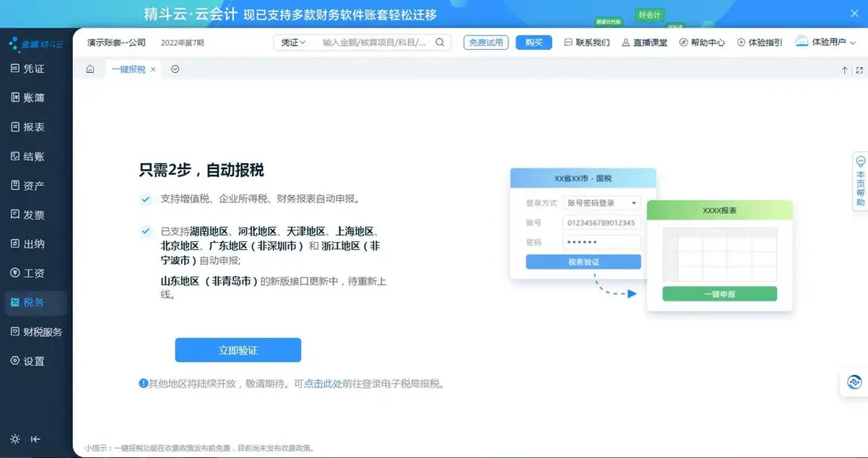This screenshot has height=458, width=868.
Task: Click the 出纳 sidebar icon
Action: (15, 244)
